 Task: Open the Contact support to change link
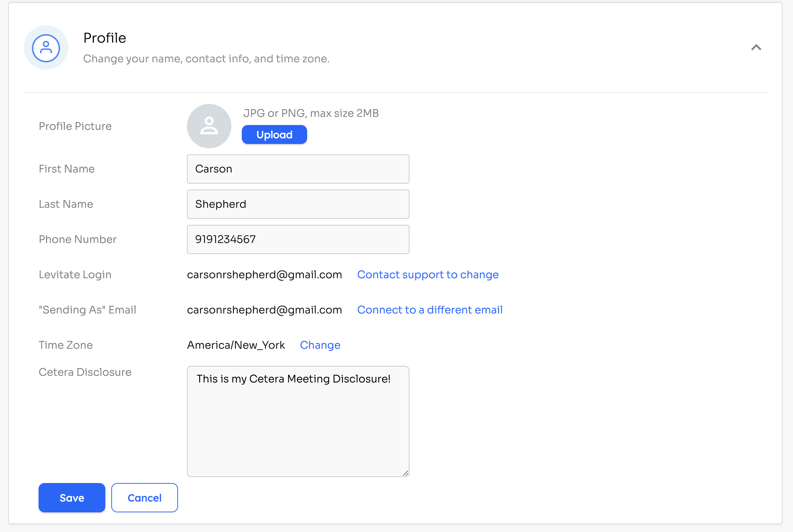[x=428, y=275]
